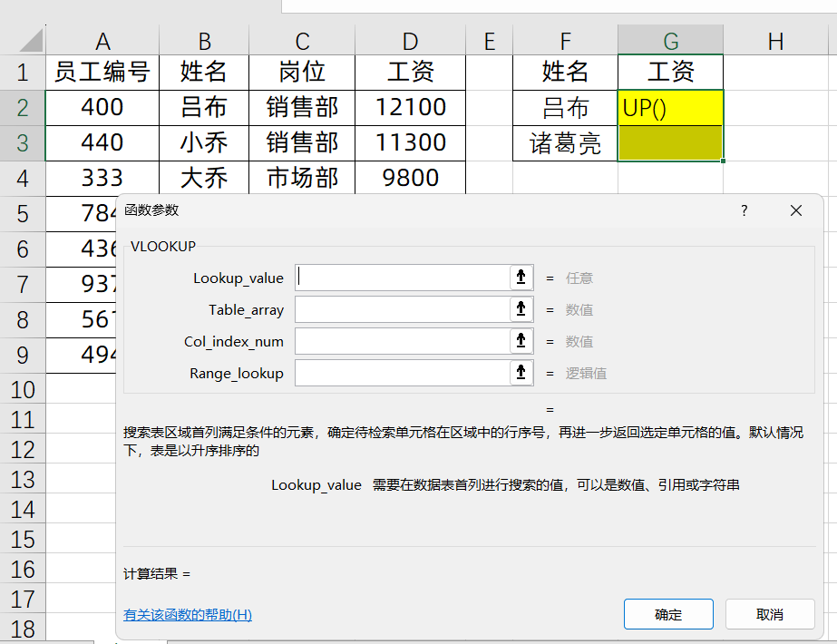This screenshot has width=837, height=644.
Task: Select column C header
Action: click(x=302, y=41)
